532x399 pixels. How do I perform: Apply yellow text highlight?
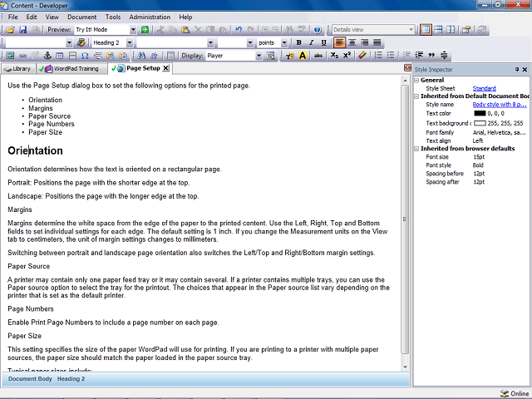tap(303, 56)
